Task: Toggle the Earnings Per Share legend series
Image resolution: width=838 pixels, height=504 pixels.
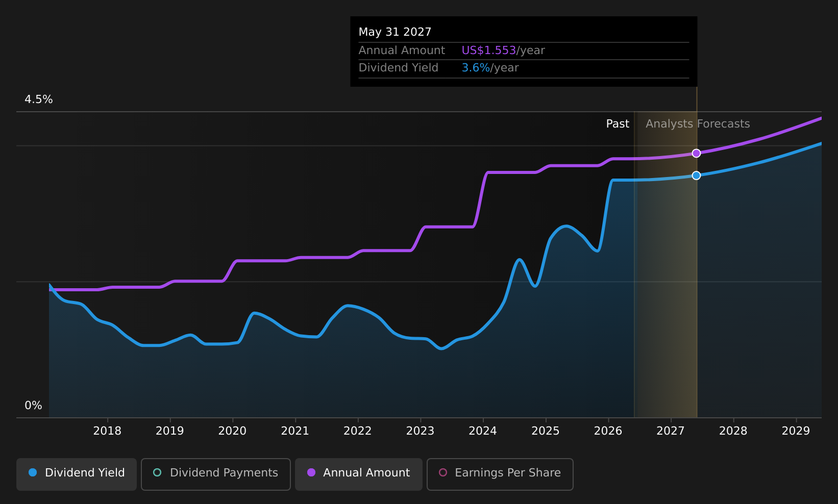Action: pyautogui.click(x=500, y=474)
